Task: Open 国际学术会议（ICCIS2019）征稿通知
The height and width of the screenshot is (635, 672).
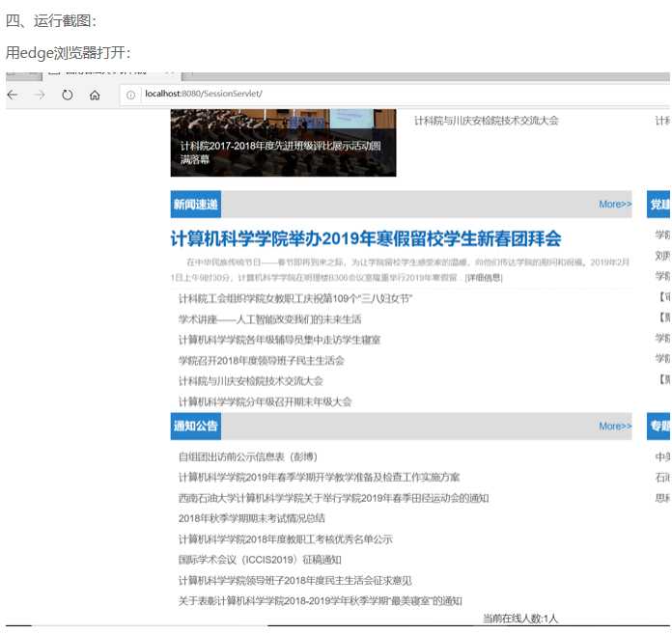Action: coord(260,560)
